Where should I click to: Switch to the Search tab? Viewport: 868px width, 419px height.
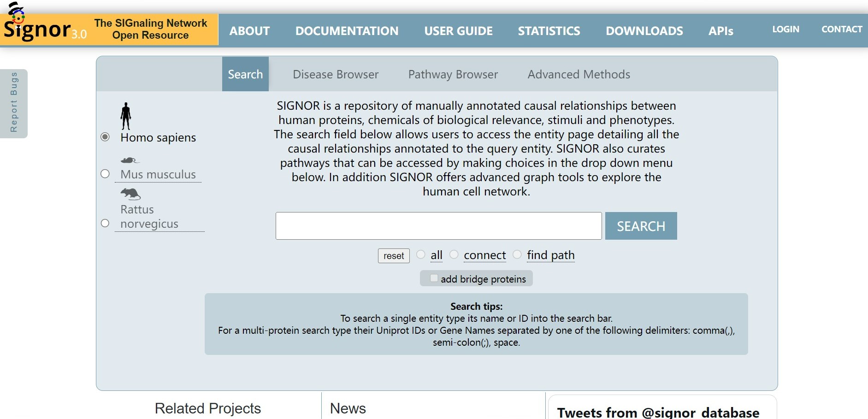point(245,74)
